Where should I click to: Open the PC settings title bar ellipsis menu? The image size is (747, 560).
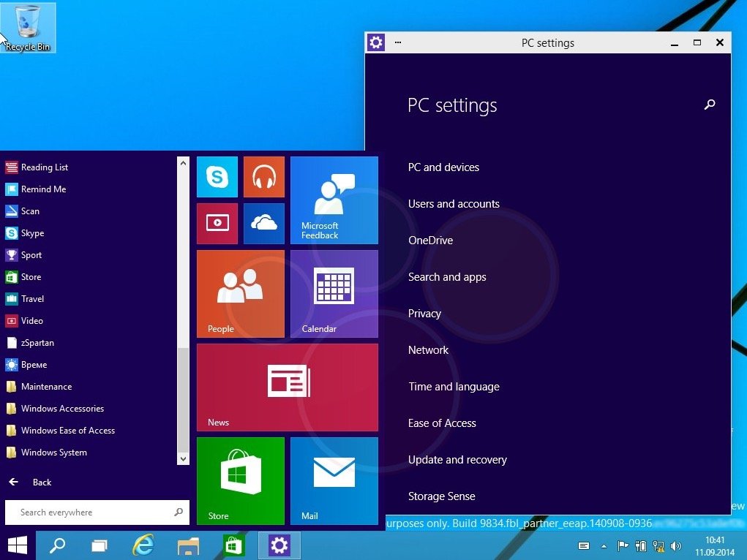tap(397, 42)
